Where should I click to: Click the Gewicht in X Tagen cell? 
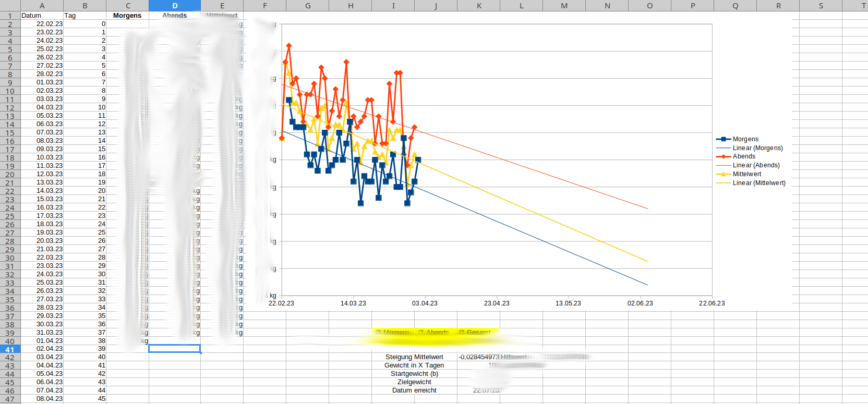[414, 365]
